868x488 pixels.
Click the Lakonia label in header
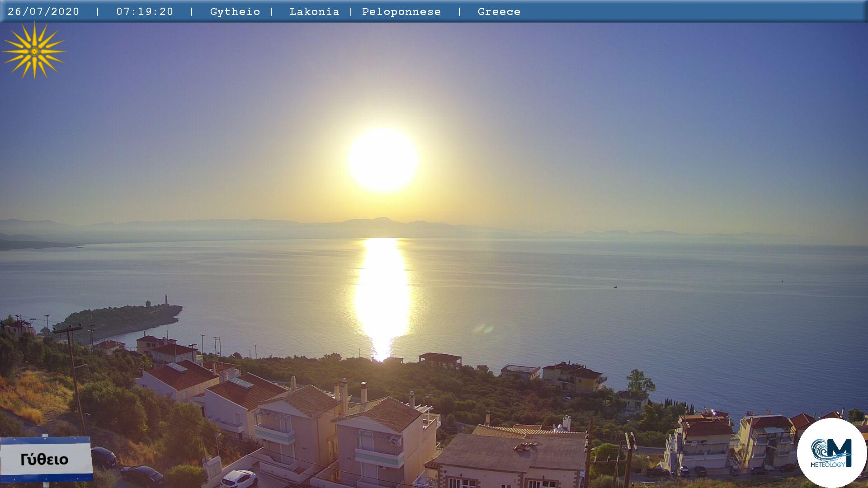point(314,12)
